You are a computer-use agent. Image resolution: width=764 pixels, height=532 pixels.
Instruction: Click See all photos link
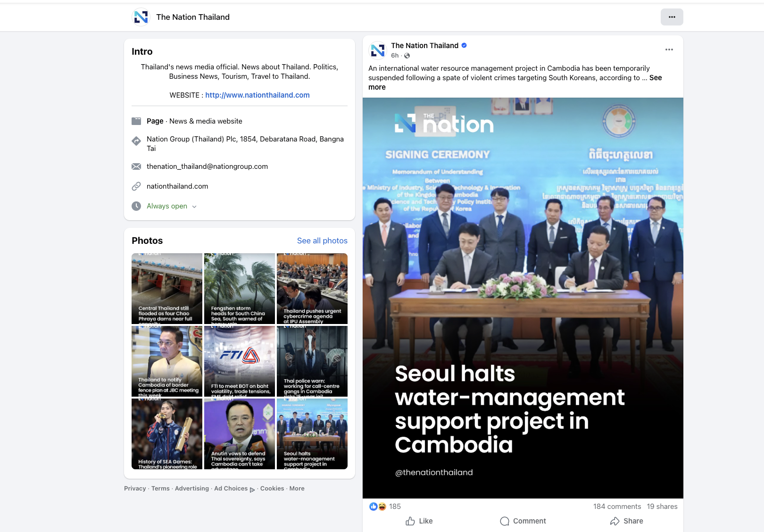(322, 241)
